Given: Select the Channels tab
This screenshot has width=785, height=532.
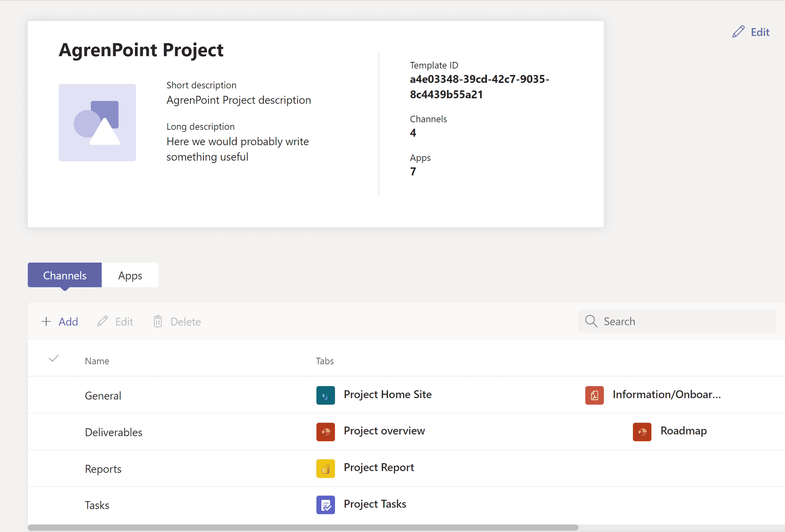Looking at the screenshot, I should [x=64, y=275].
